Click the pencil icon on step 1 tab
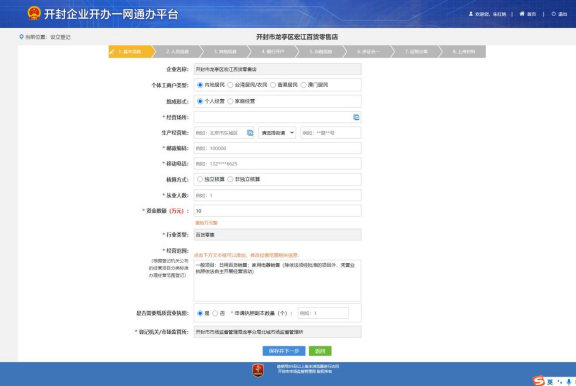This screenshot has height=386, width=576. 112,52
